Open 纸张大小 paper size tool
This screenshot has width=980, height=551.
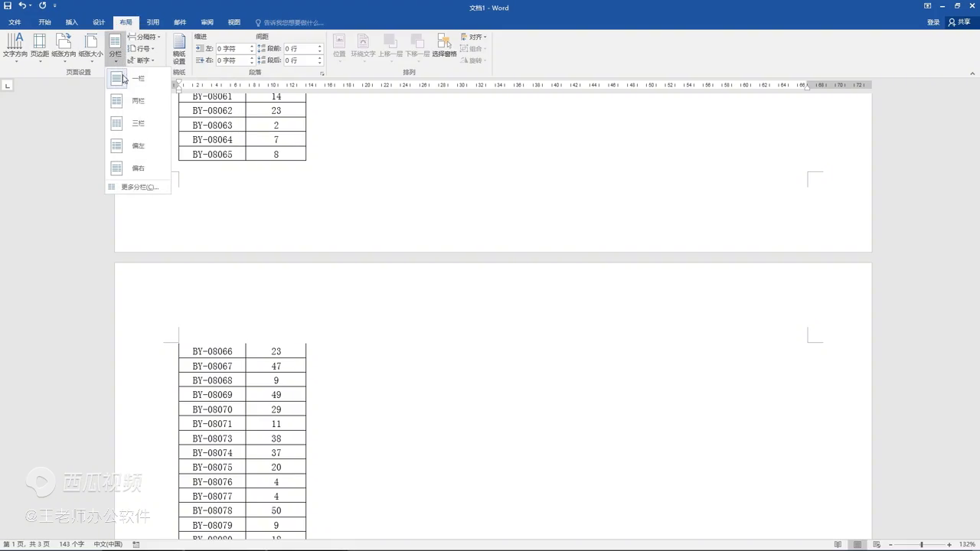click(x=90, y=47)
